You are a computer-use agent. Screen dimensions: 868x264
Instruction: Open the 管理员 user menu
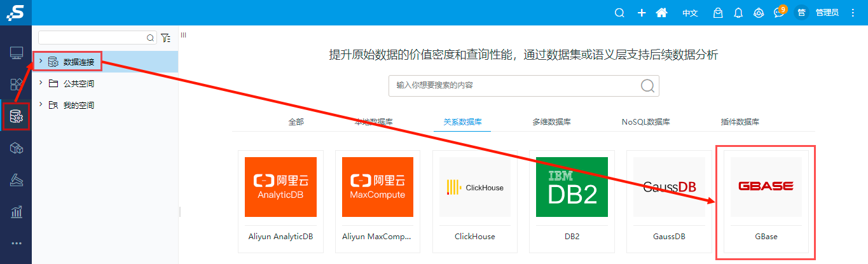(827, 13)
